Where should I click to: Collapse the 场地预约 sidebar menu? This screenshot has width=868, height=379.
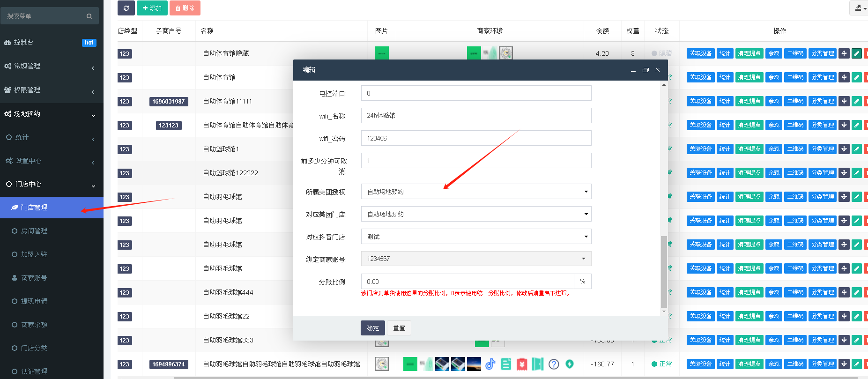click(52, 114)
